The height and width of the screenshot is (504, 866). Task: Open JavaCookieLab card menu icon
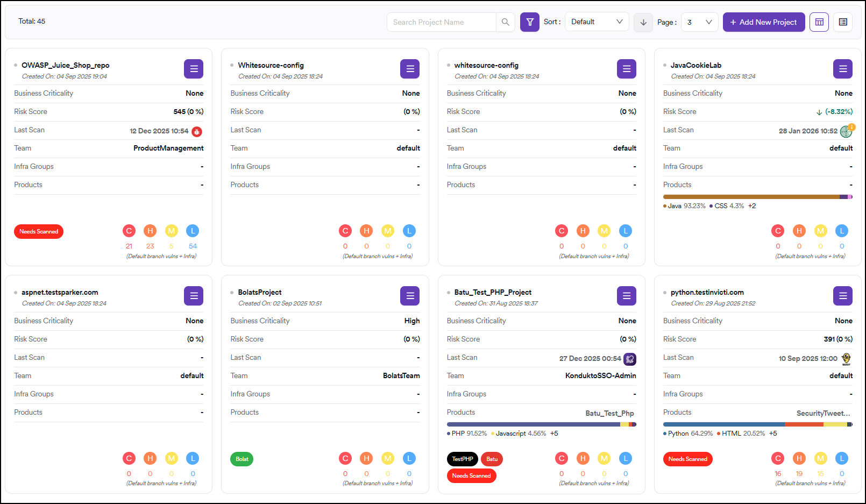click(x=842, y=69)
